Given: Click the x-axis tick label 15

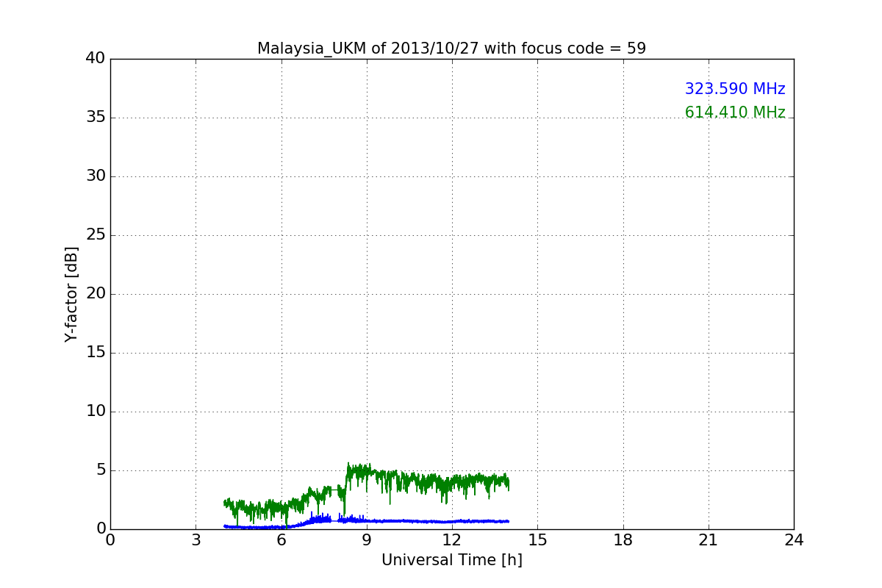Looking at the screenshot, I should point(537,540).
